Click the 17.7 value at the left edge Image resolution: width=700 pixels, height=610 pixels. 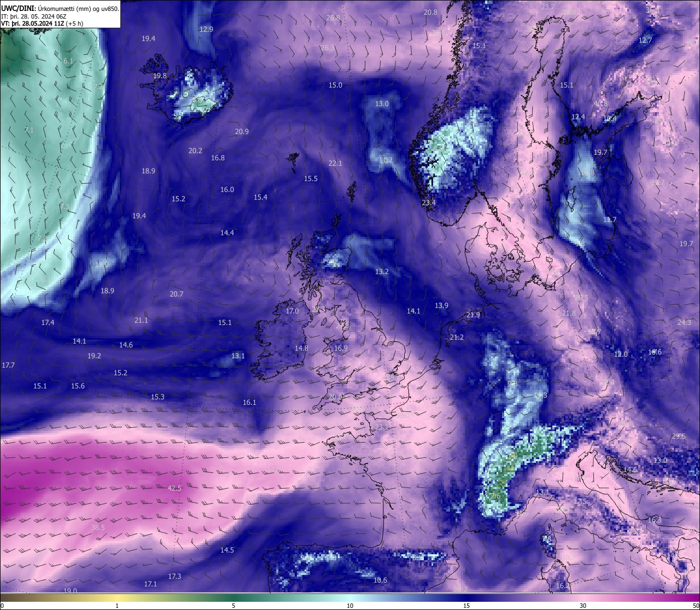click(8, 364)
